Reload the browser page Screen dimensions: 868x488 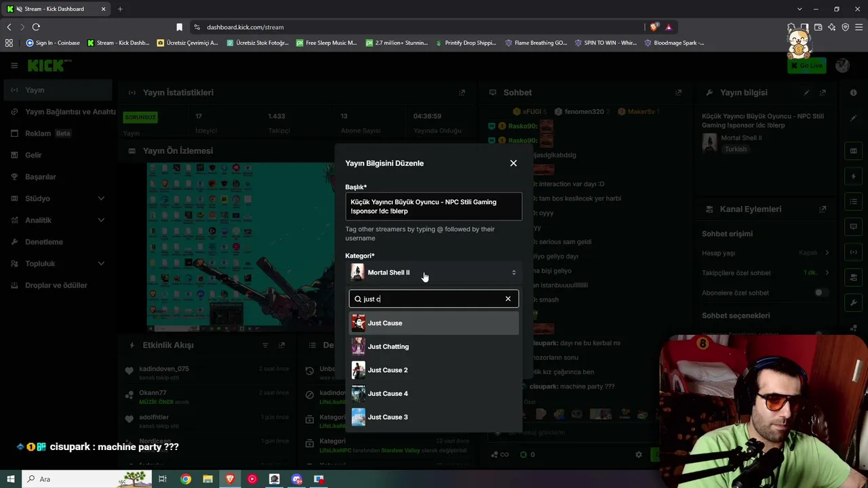[36, 27]
